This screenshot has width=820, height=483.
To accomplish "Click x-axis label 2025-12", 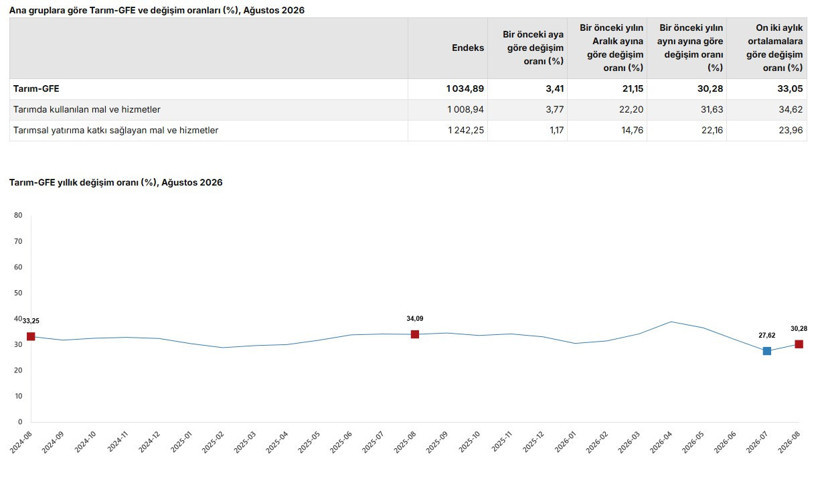I will [533, 443].
